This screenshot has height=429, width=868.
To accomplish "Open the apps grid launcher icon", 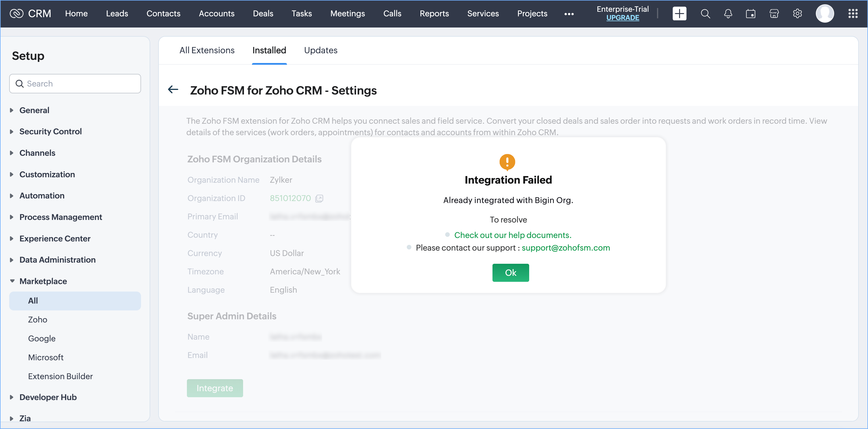I will [x=853, y=13].
